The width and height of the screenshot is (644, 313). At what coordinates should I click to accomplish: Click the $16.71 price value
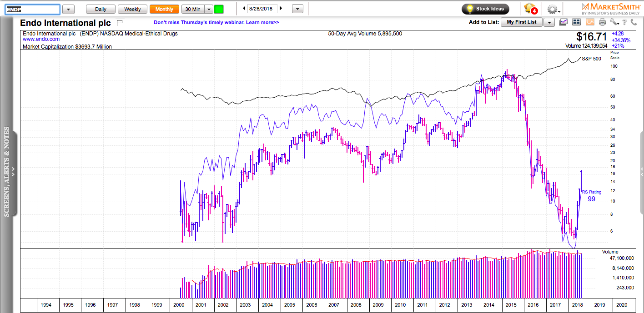592,36
